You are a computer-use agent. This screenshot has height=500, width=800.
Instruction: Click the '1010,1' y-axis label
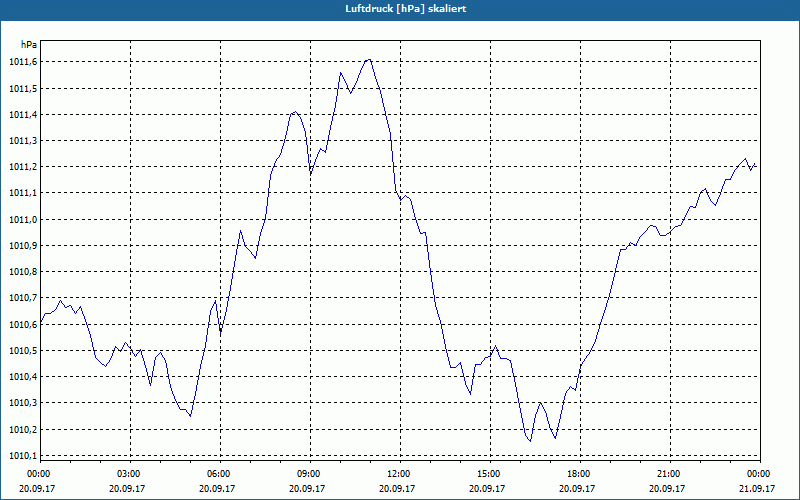[23, 455]
